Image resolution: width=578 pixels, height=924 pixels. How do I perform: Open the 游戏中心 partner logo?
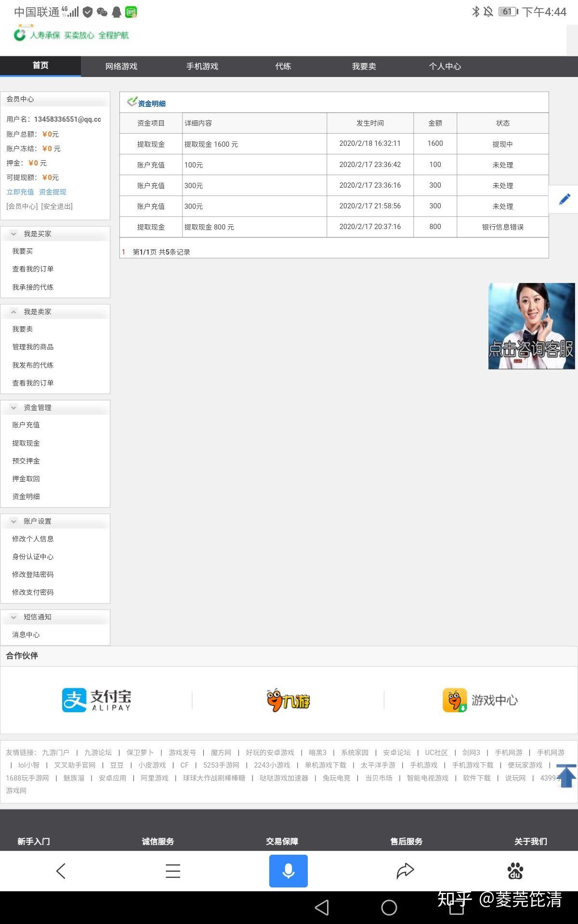point(480,700)
